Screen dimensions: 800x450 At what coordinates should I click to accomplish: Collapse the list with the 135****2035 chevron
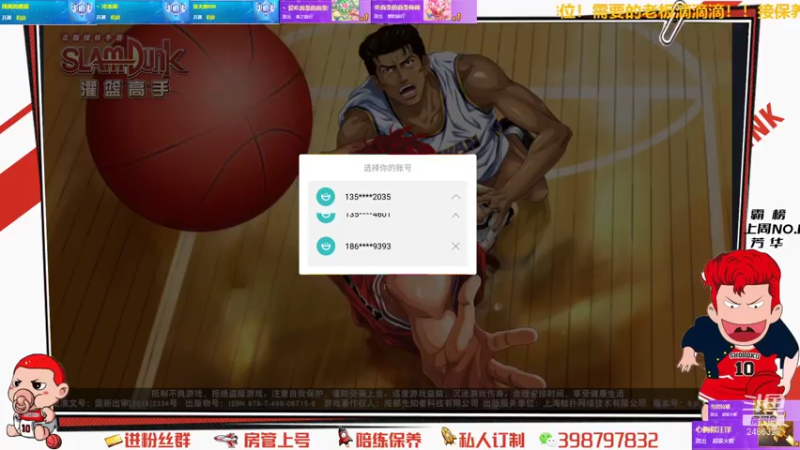click(456, 196)
